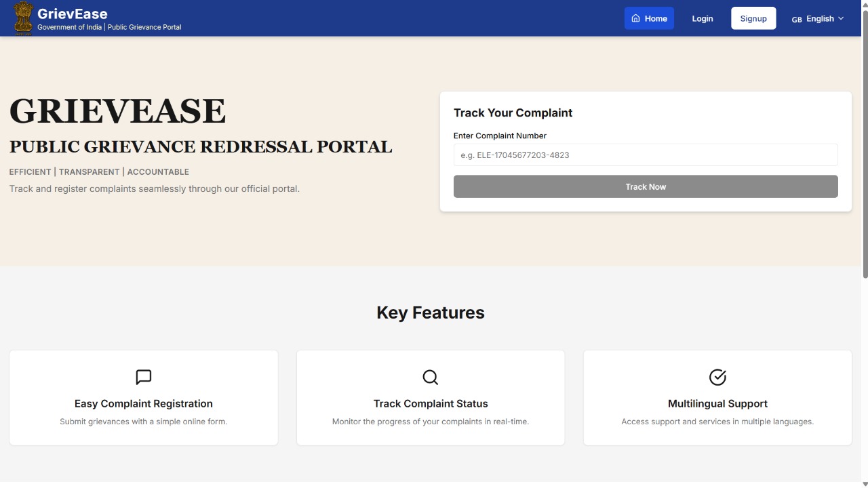Select the Easy Complaint Registration card
The height and width of the screenshot is (488, 868).
pyautogui.click(x=143, y=397)
